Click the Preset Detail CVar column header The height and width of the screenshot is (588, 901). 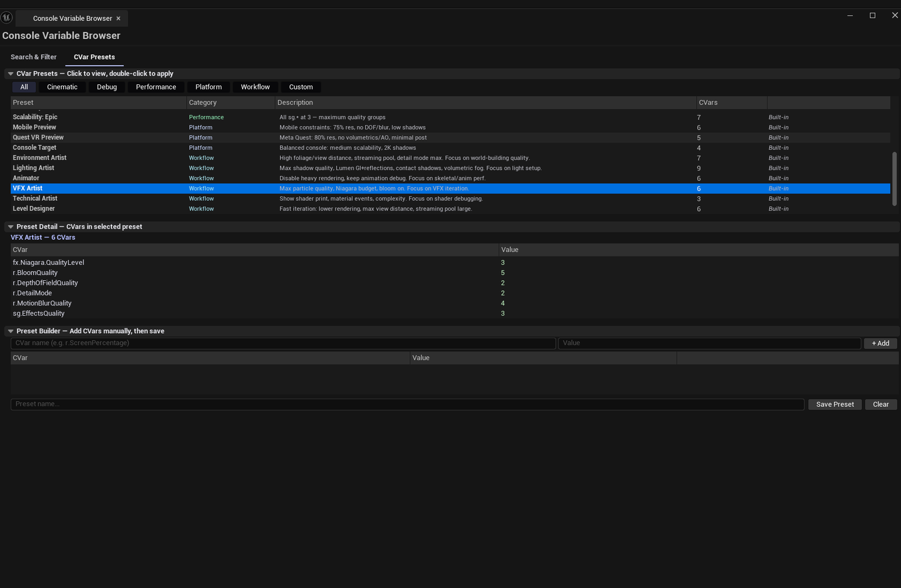tap(255, 250)
